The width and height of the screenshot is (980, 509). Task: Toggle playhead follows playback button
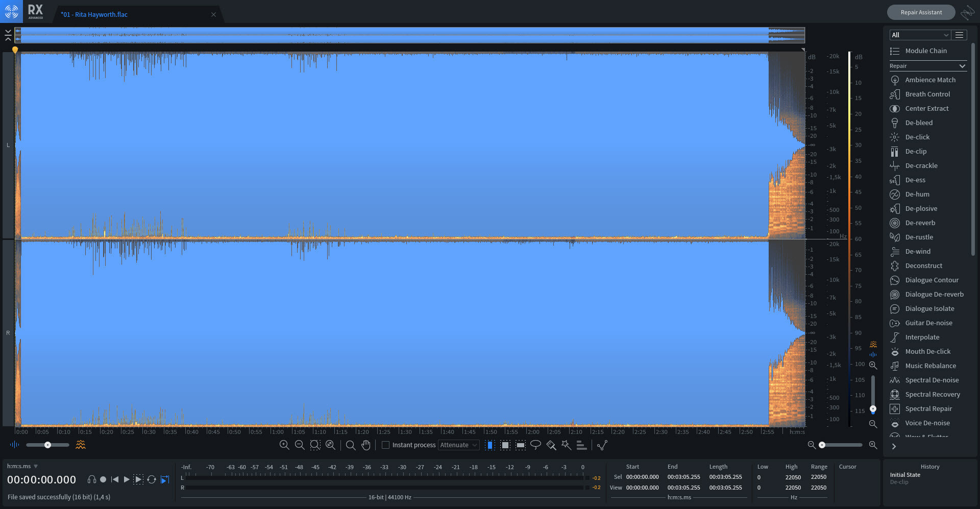(x=165, y=479)
